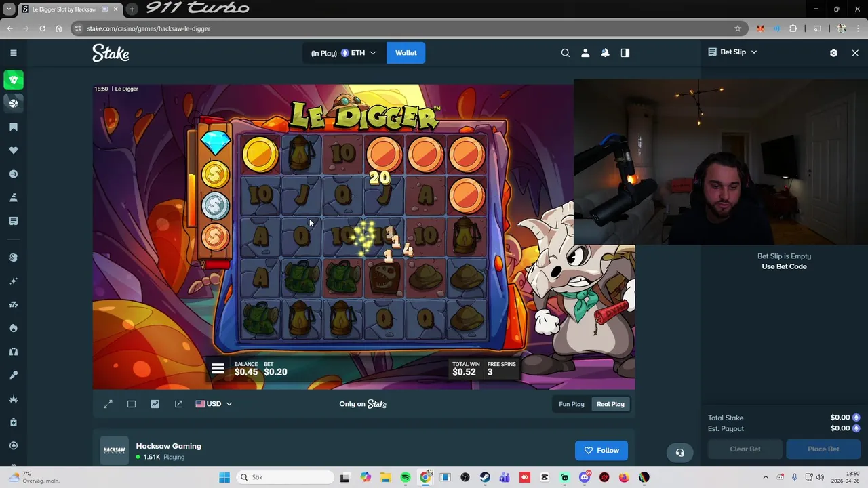Open browser extensions puzzle icon

(x=793, y=28)
